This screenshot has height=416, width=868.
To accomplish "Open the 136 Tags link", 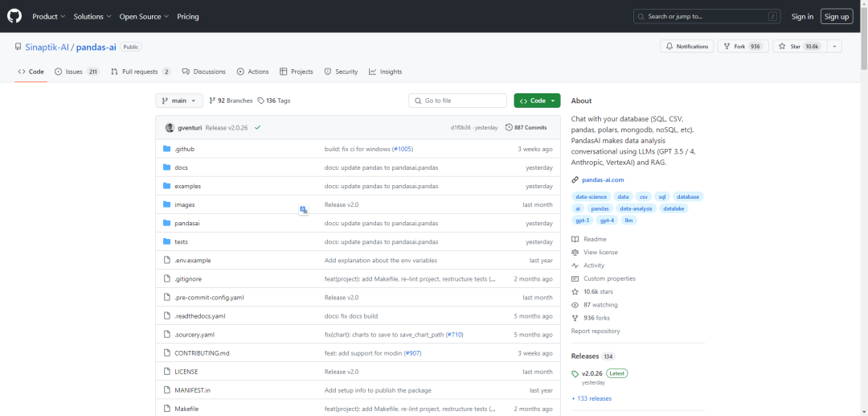I will [x=273, y=101].
